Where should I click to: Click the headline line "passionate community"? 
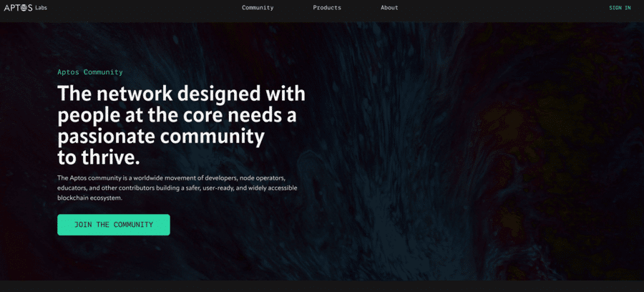[160, 137]
